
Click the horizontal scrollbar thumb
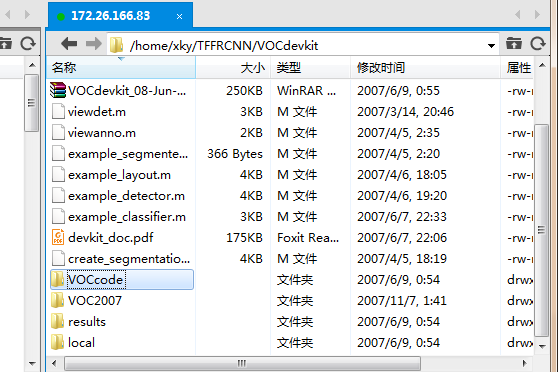click(x=242, y=363)
